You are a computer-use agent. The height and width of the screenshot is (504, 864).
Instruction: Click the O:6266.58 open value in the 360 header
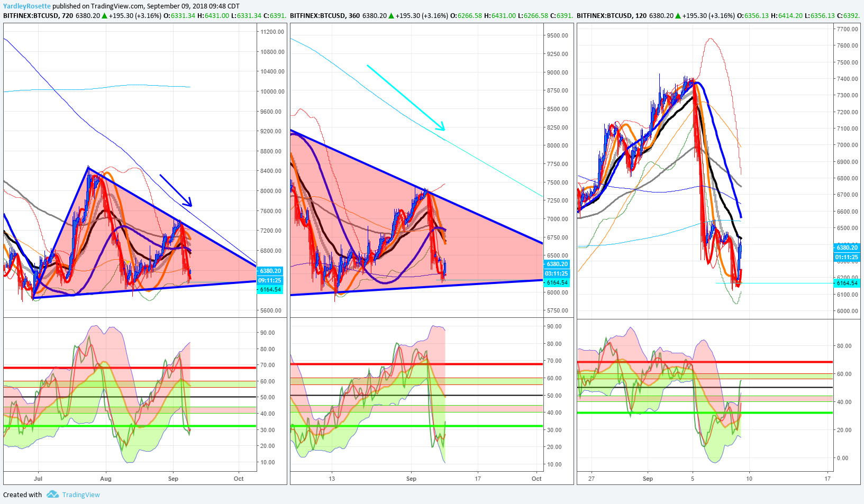point(466,15)
